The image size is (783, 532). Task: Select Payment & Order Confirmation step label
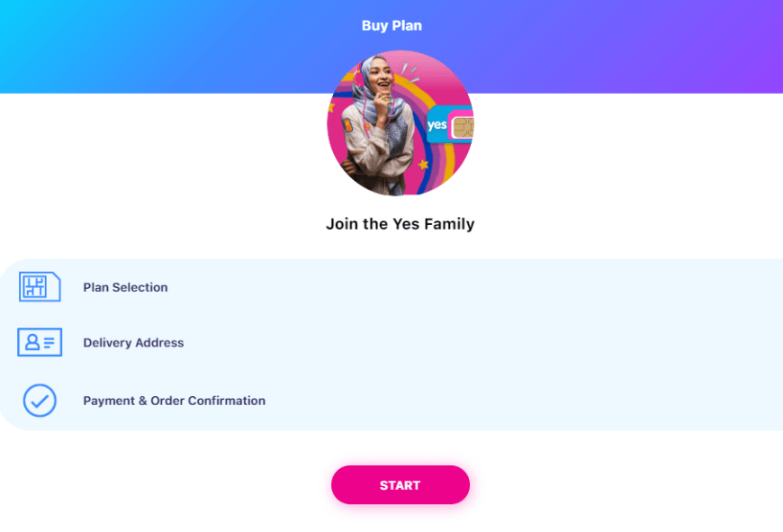point(175,401)
